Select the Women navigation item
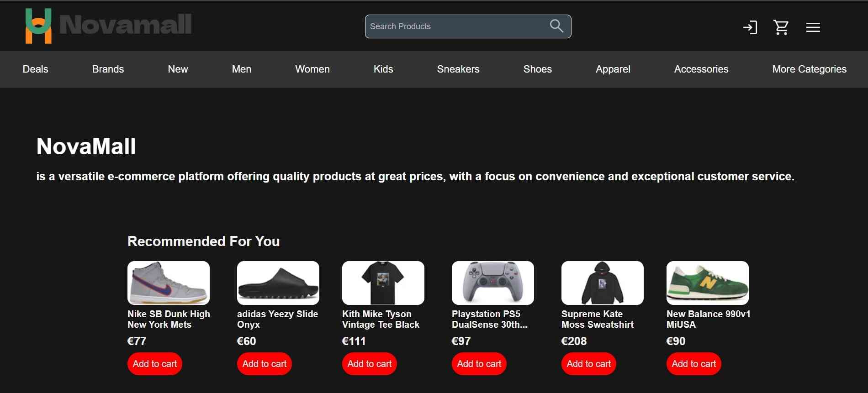The width and height of the screenshot is (868, 393). click(312, 69)
